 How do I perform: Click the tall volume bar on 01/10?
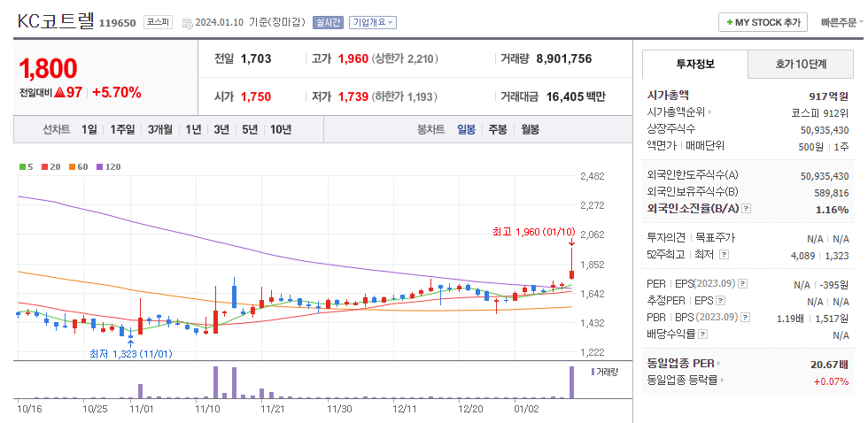point(572,382)
